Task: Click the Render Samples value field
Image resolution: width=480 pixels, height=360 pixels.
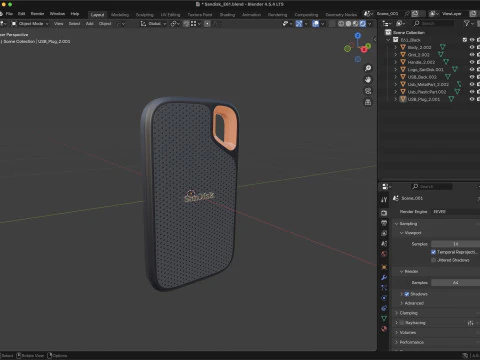Action: coord(455,283)
